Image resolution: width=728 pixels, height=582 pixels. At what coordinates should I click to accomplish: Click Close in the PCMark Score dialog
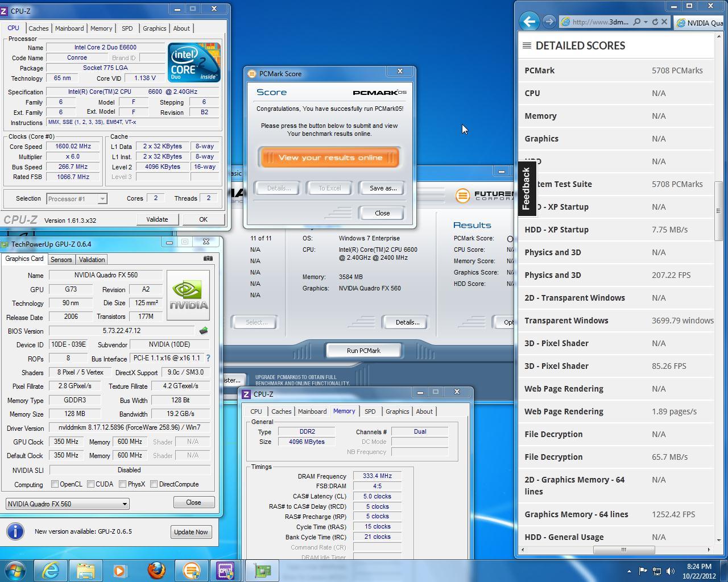(x=382, y=213)
